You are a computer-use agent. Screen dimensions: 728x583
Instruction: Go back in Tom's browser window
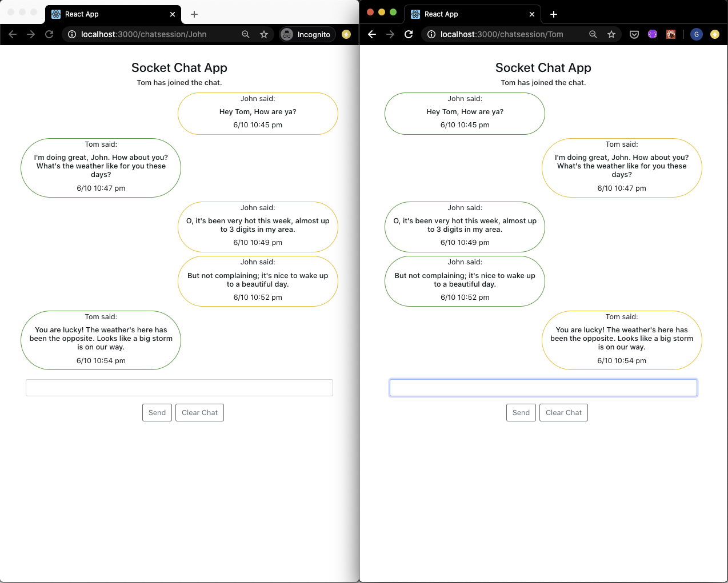tap(372, 34)
